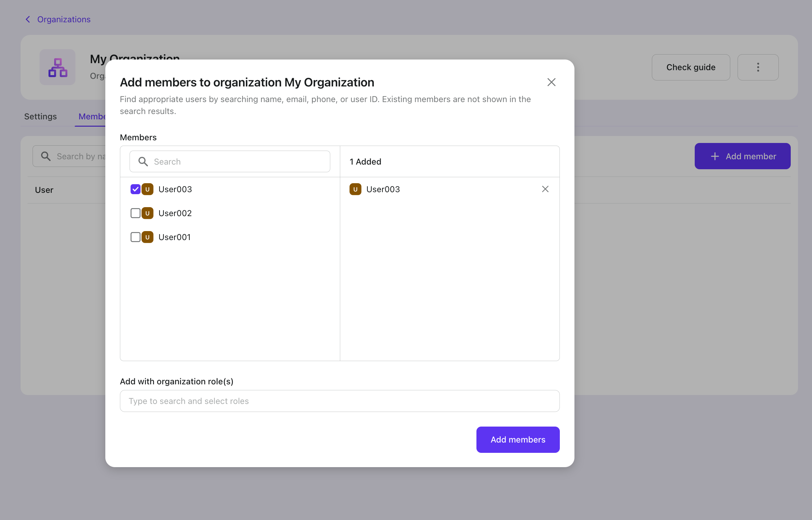Toggle the User003 checkbox to deselect

135,189
